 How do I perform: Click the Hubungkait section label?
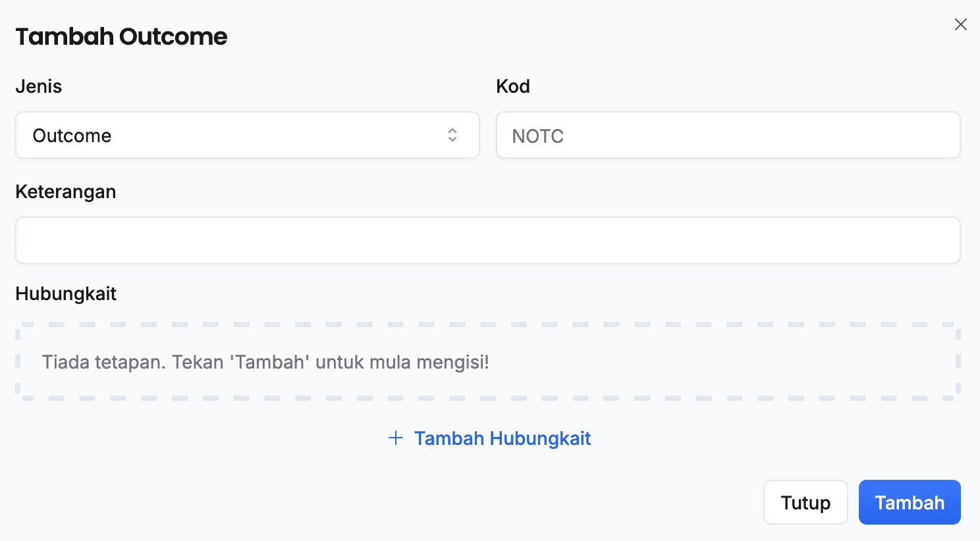(65, 294)
